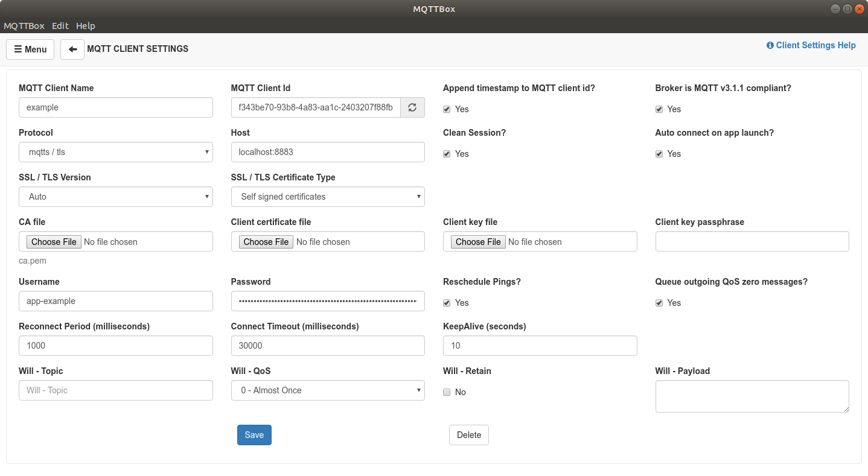Open the Edit menu
Screen dimensions: 868x476
pos(60,26)
